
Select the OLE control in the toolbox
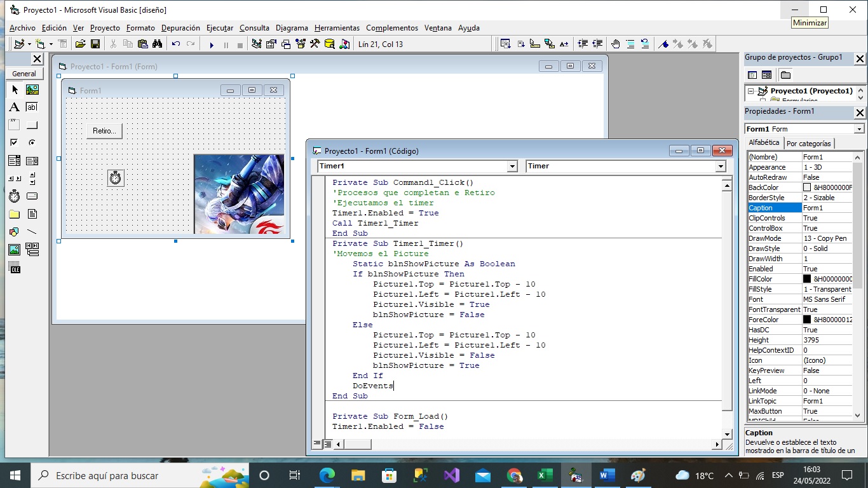(x=14, y=268)
